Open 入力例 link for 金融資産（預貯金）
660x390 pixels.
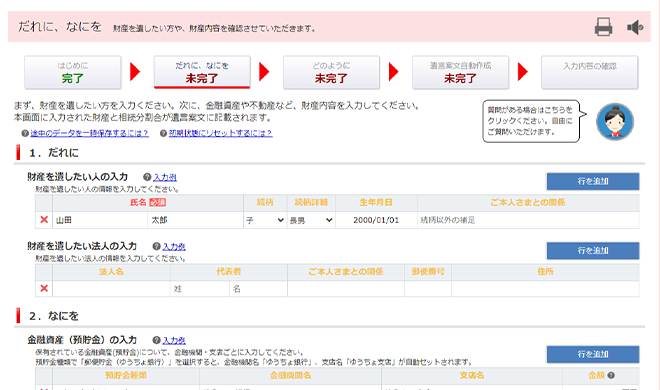(x=174, y=340)
